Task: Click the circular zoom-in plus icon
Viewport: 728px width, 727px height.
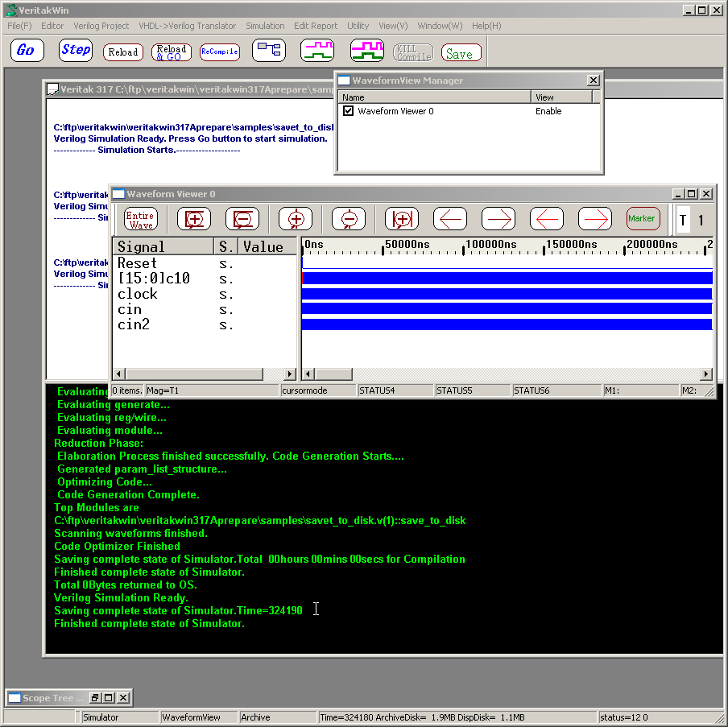Action: pyautogui.click(x=296, y=219)
